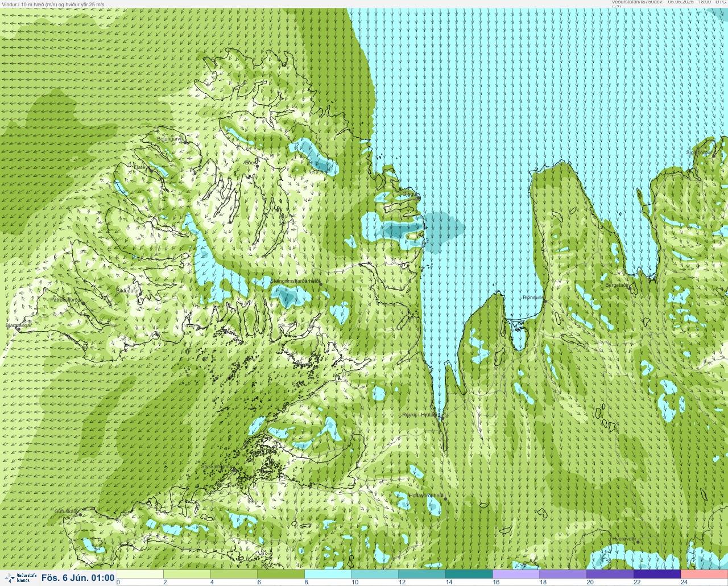Click the 10–12 m/s legend swatch
Image resolution: width=728 pixels, height=586 pixels.
coord(375,574)
